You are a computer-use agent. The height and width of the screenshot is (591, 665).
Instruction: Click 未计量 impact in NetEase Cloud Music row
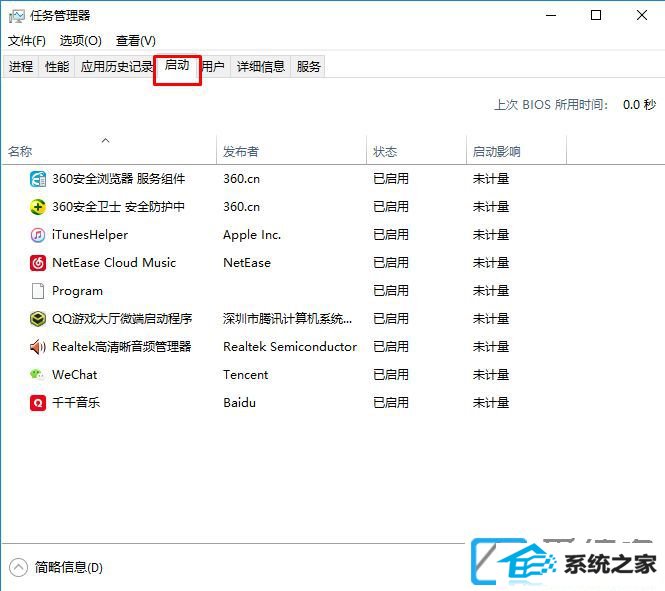[491, 263]
